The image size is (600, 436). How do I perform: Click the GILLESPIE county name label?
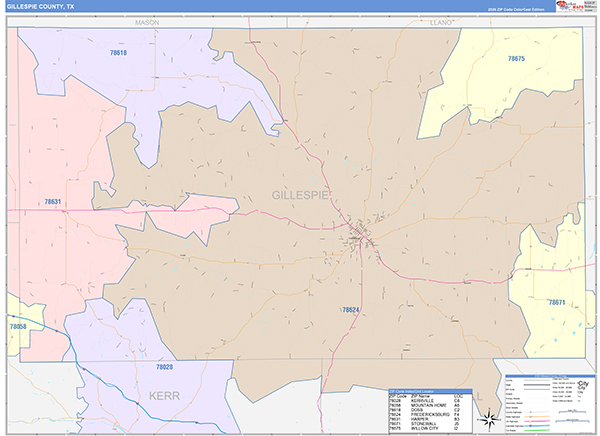[300, 195]
